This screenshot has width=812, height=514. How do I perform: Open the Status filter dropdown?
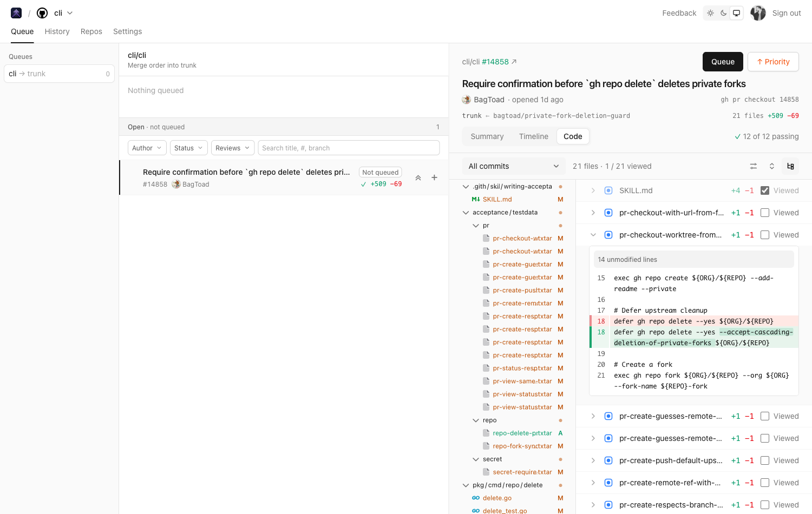click(188, 148)
